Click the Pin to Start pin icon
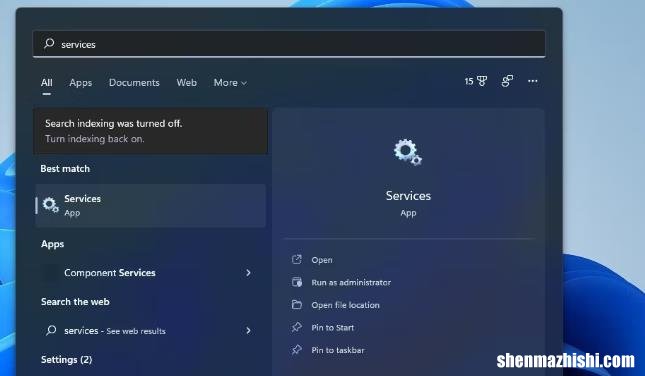The height and width of the screenshot is (376, 645). click(297, 327)
